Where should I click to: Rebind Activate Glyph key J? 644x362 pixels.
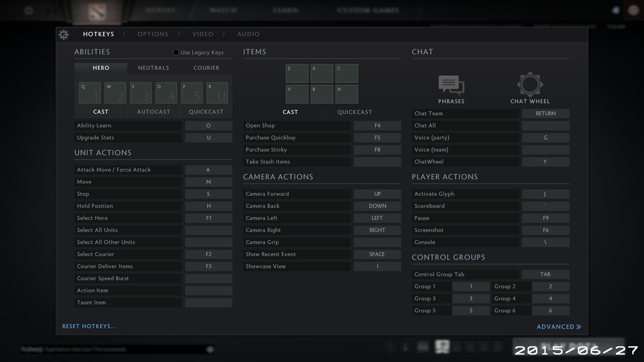(546, 194)
